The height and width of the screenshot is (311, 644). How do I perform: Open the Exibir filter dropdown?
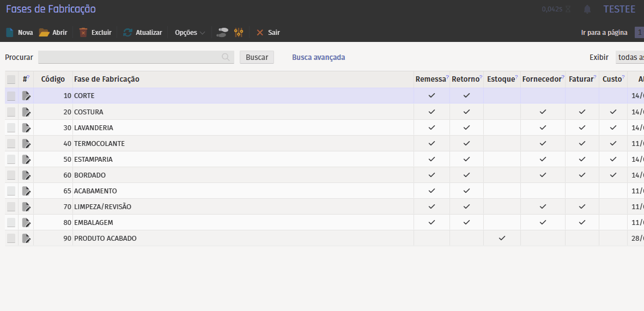630,57
